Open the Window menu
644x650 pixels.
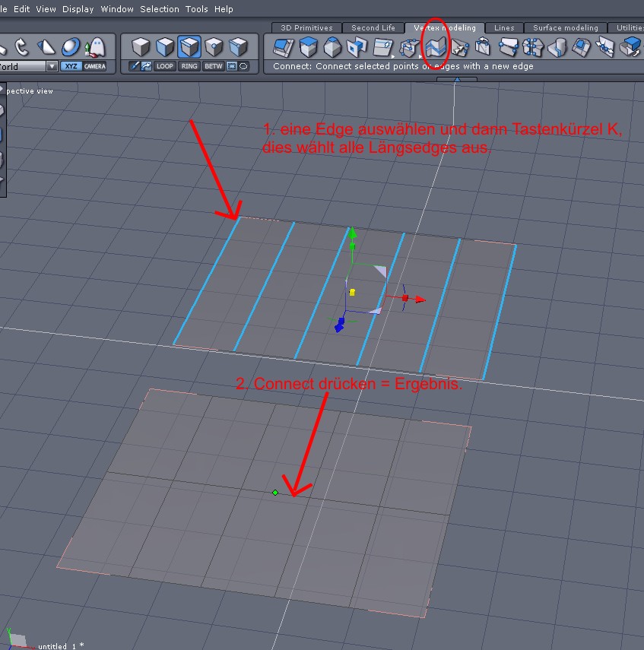coord(117,8)
